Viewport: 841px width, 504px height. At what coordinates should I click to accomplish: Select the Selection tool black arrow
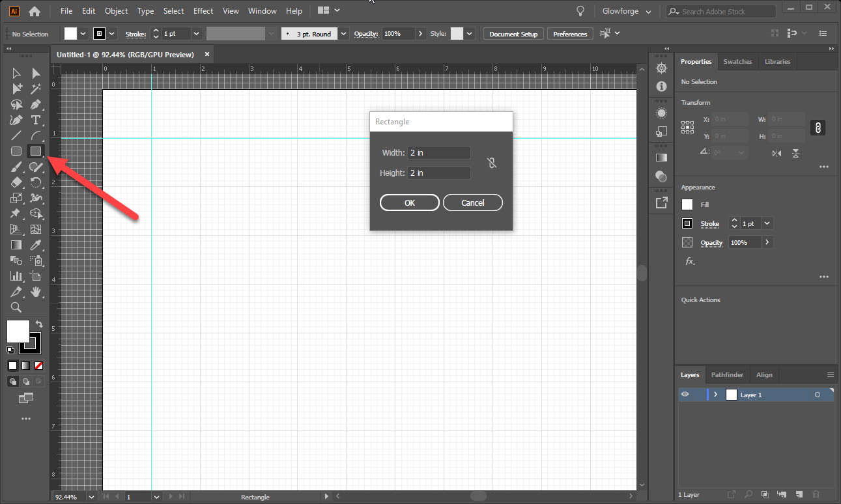17,73
